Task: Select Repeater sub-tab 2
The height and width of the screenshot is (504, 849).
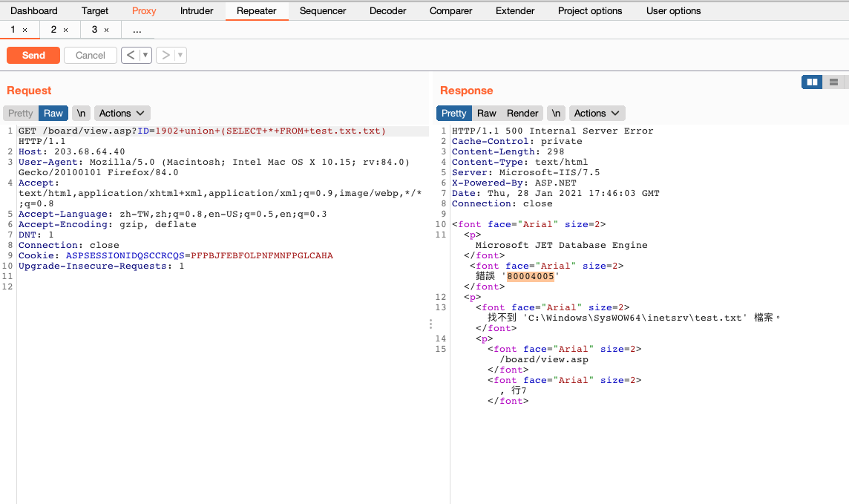Action: (53, 29)
